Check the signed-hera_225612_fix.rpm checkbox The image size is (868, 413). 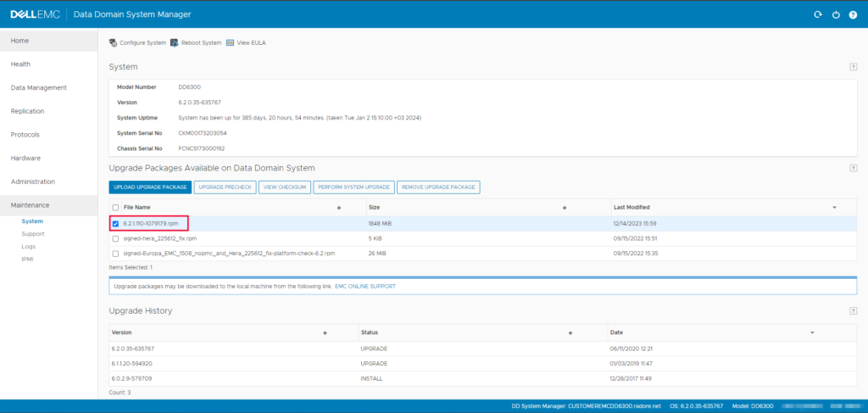point(115,238)
